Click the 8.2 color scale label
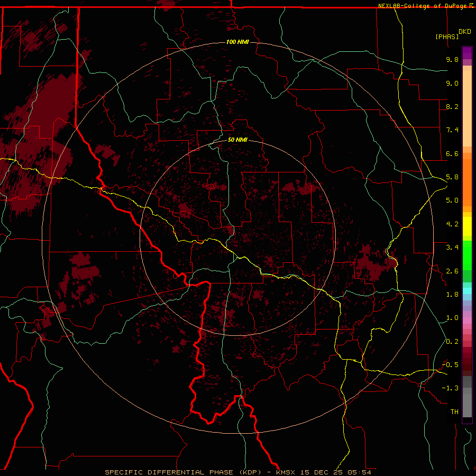 [452, 106]
